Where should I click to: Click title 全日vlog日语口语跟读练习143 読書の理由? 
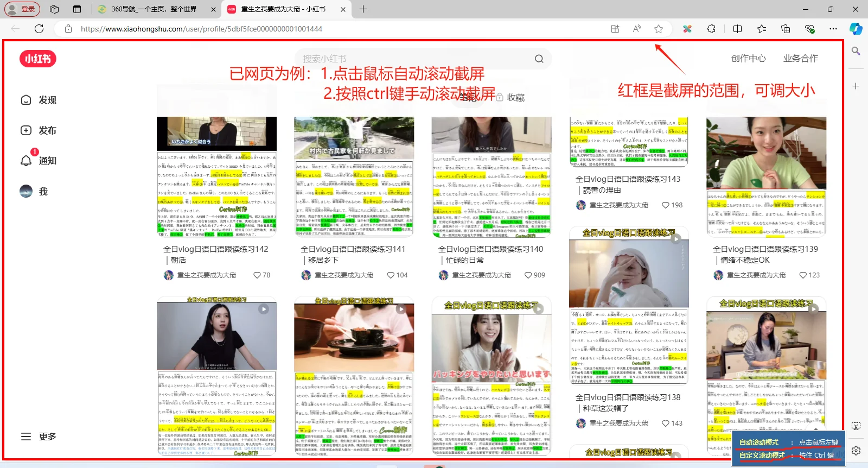click(x=628, y=185)
